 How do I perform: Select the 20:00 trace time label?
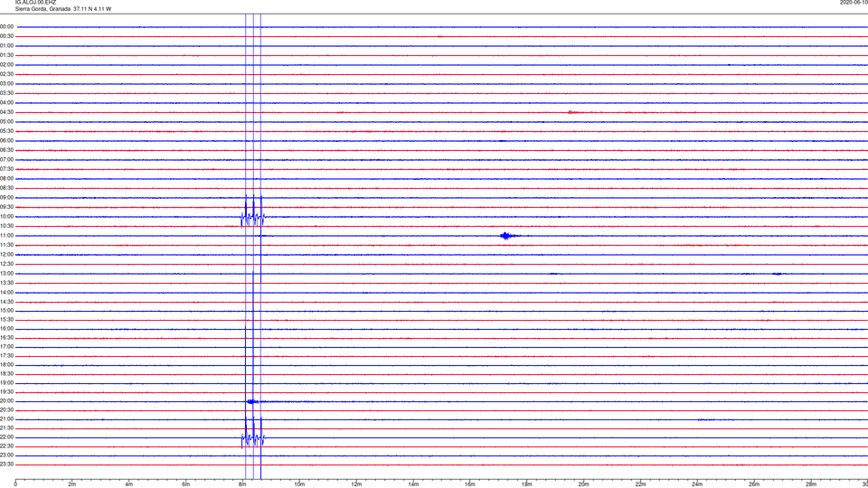point(6,401)
